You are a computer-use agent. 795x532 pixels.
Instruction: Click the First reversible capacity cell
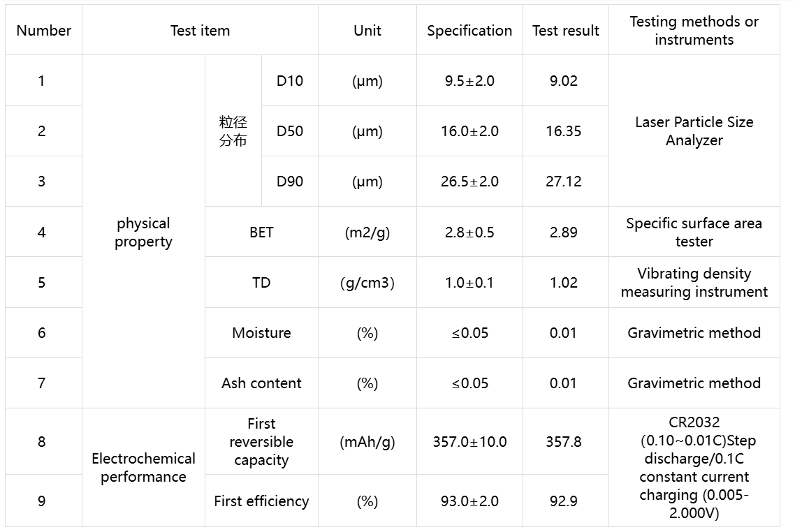[x=261, y=442]
